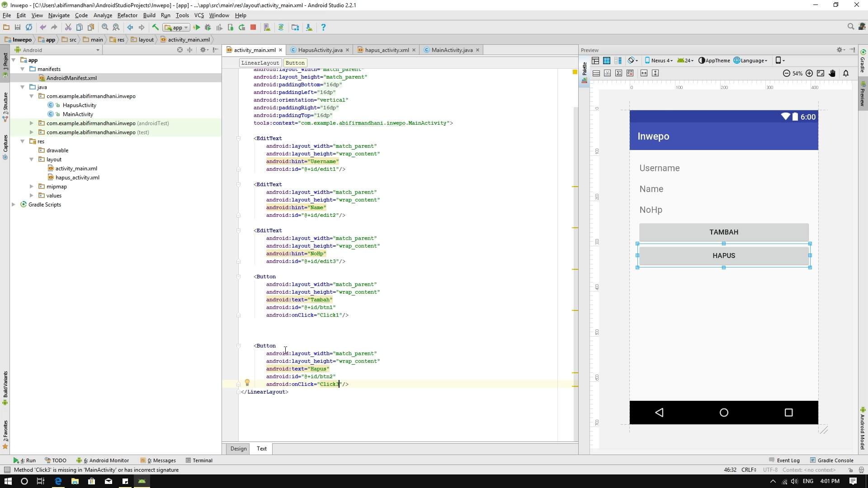Image resolution: width=868 pixels, height=488 pixels.
Task: Switch to the HapusActivity.java tab
Action: [320, 50]
